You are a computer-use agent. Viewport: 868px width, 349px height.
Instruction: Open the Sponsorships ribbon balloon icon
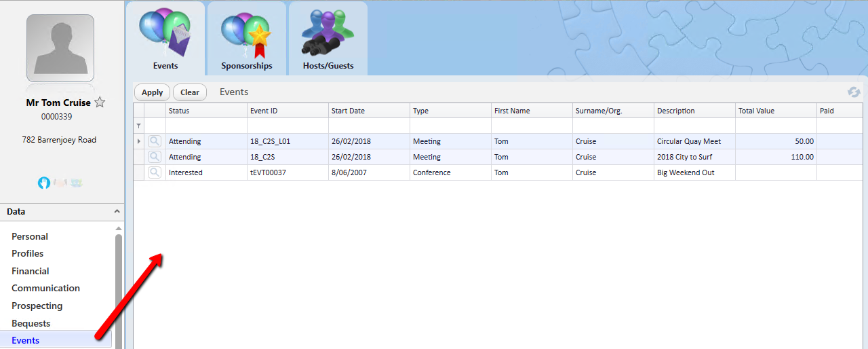click(x=246, y=33)
